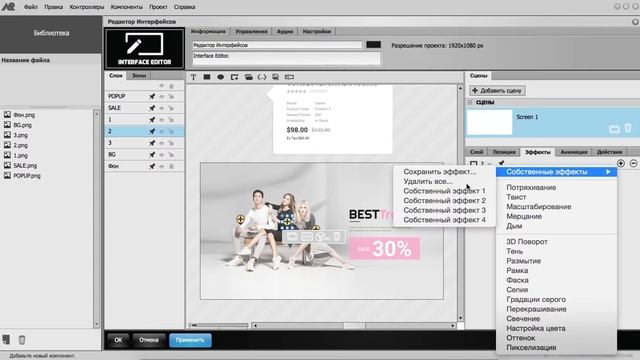Screen dimensions: 640x360
Task: Click the plus circle to add an effect
Action: [x=621, y=163]
